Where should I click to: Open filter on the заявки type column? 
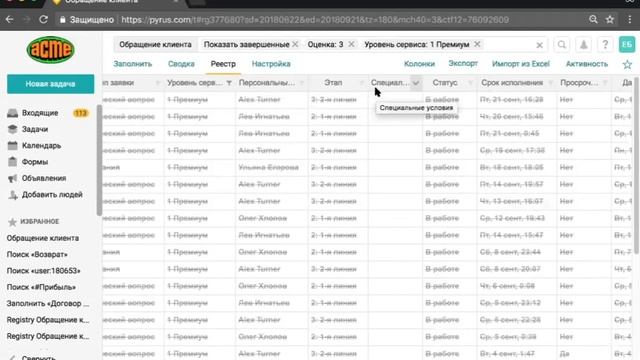[x=158, y=83]
